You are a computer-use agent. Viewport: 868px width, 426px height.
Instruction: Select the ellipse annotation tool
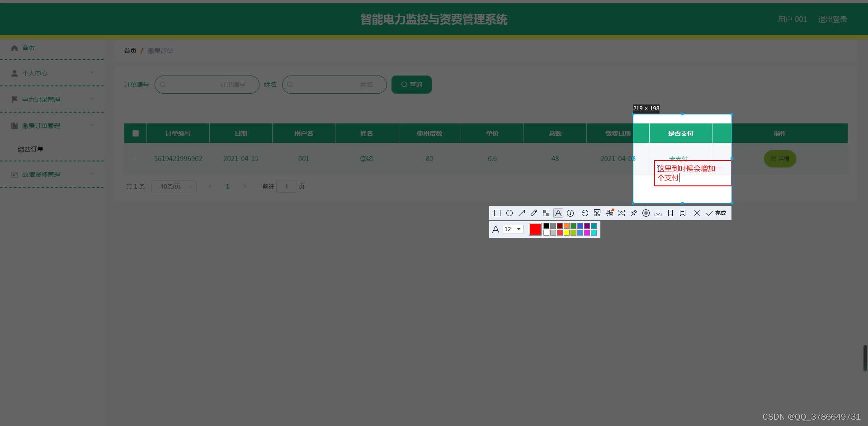(x=509, y=213)
